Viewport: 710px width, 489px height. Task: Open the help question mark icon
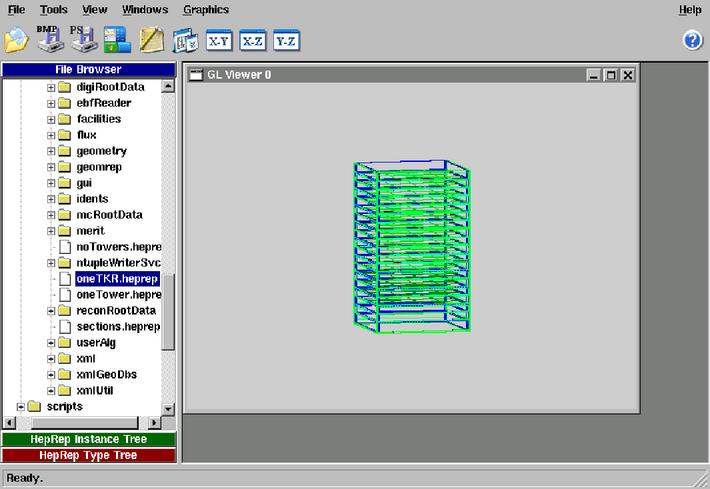692,40
